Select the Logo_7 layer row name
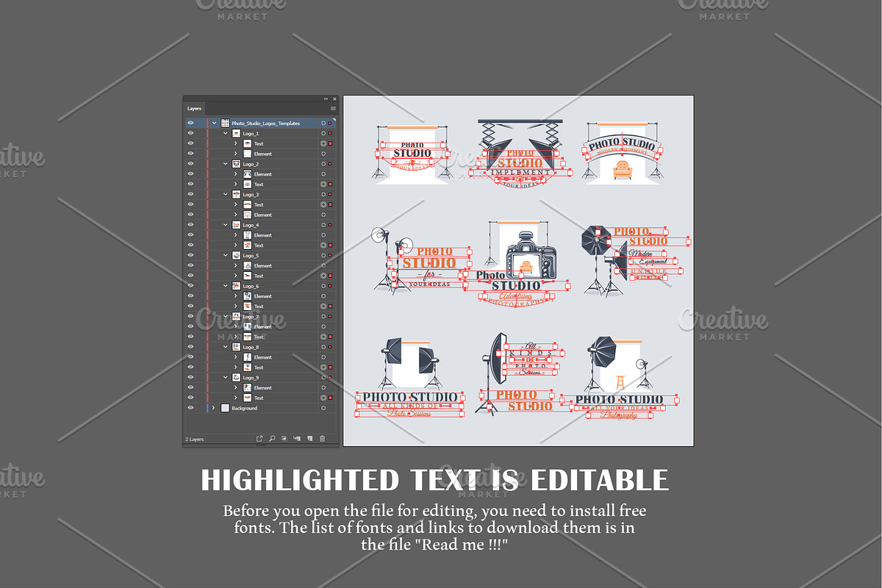This screenshot has height=588, width=882. click(x=251, y=317)
